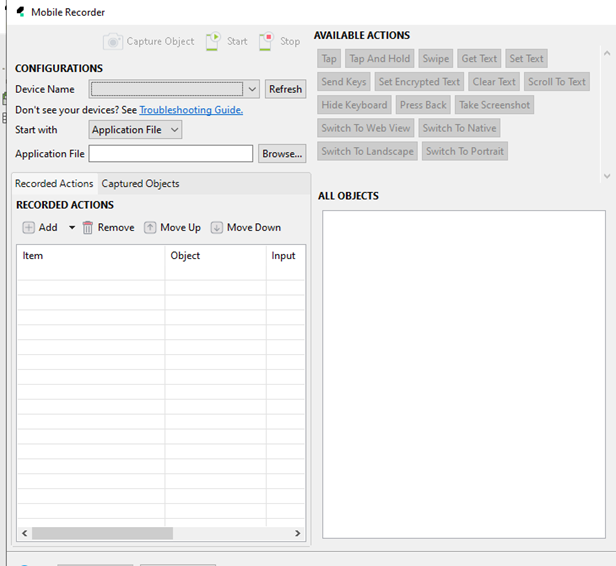Screen dimensions: 616x566
Task: Open the Troubleshooting Guide link
Action: pyautogui.click(x=191, y=110)
